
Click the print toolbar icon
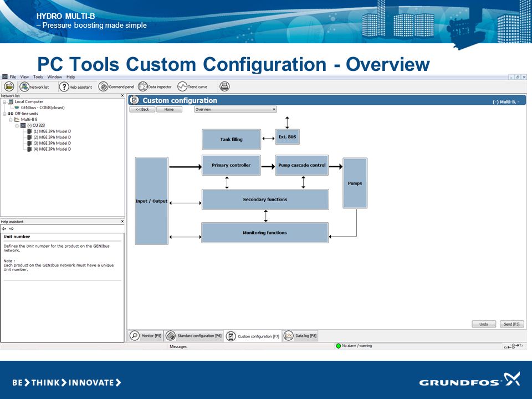tap(224, 87)
